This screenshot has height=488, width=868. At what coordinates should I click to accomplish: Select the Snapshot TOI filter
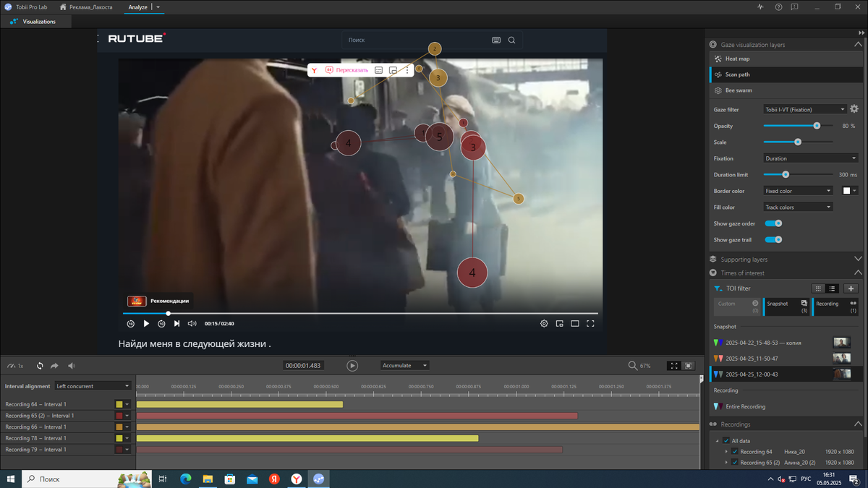coord(786,307)
